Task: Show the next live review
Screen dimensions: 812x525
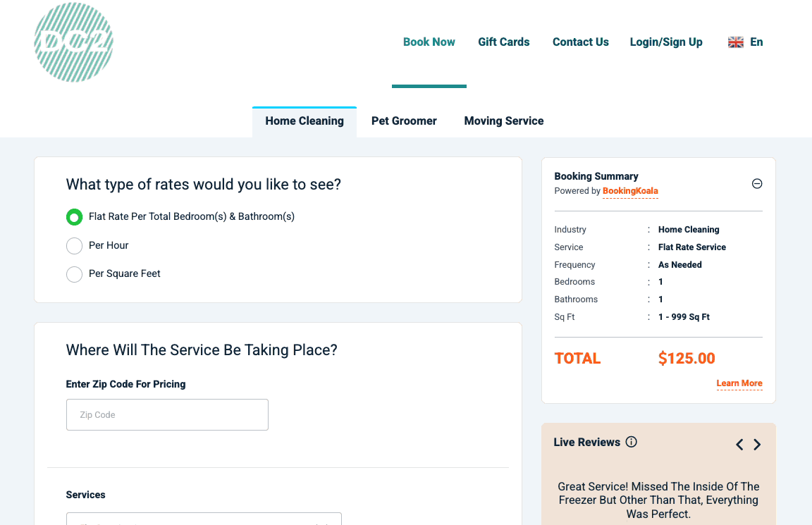Action: pyautogui.click(x=757, y=445)
